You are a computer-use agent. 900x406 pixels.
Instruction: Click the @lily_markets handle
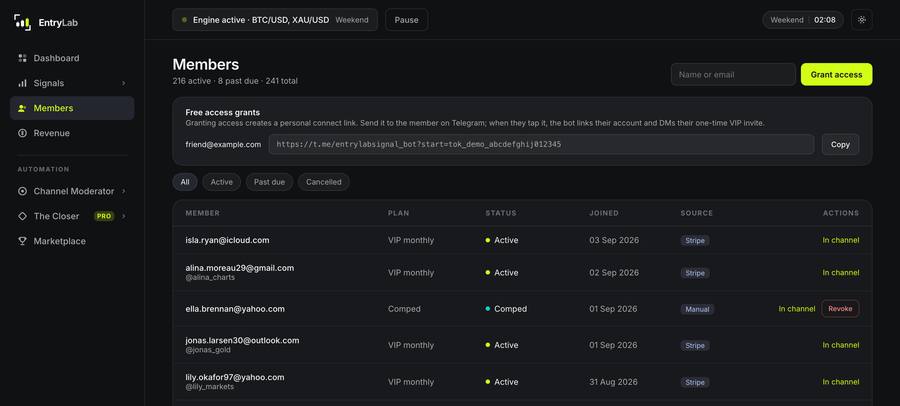[x=211, y=386]
